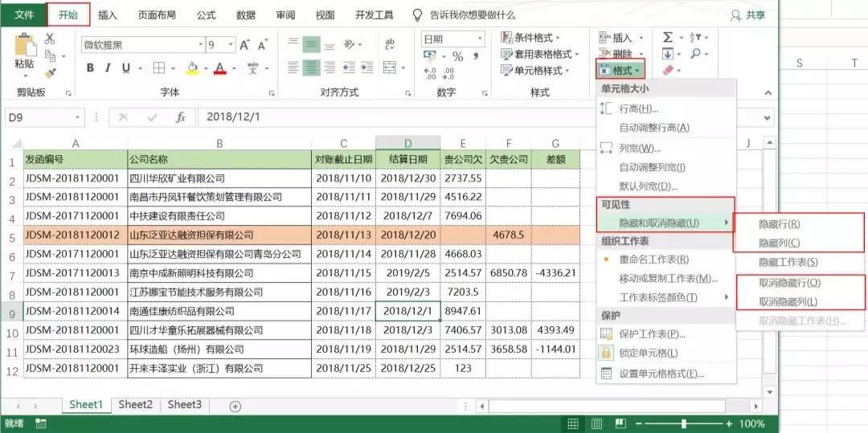
Task: Click the Format Painter brush icon
Action: (50, 72)
